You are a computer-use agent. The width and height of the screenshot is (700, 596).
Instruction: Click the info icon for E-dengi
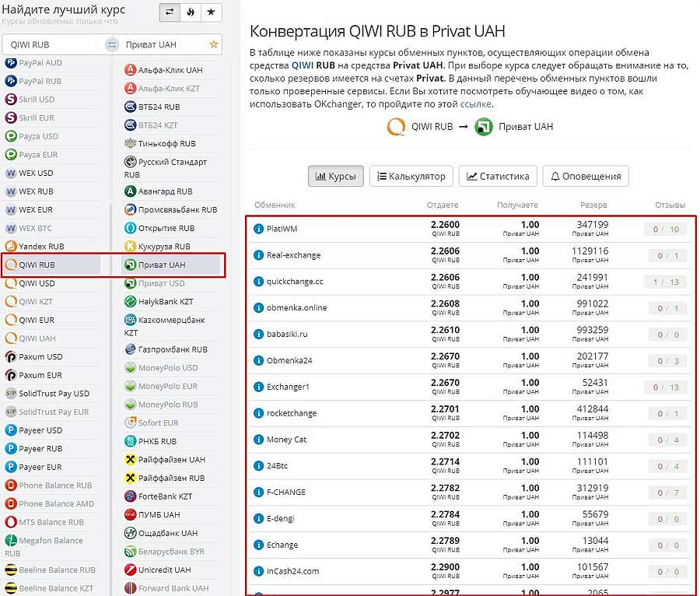258,519
